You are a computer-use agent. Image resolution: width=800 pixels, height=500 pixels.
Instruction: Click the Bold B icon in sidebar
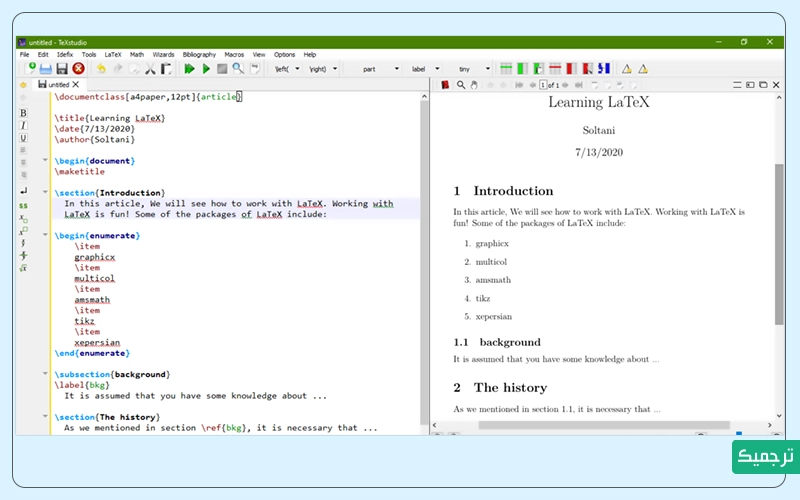(23, 113)
